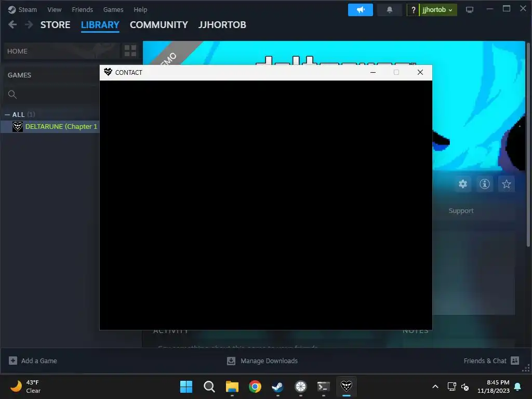Viewport: 532px width, 399px height.
Task: Collapse the ALL games category
Action: click(x=7, y=115)
